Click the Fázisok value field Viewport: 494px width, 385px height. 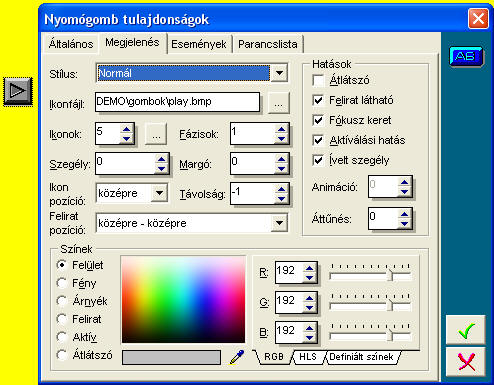(x=253, y=134)
